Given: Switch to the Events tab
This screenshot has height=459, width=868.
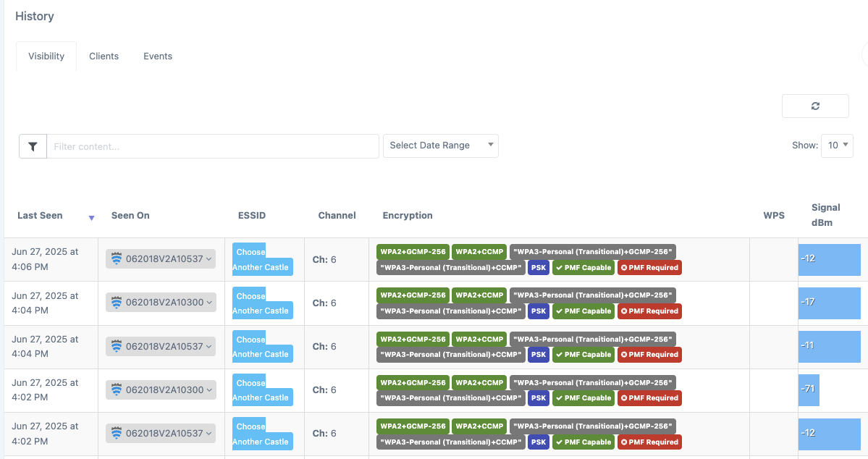Looking at the screenshot, I should coord(158,56).
